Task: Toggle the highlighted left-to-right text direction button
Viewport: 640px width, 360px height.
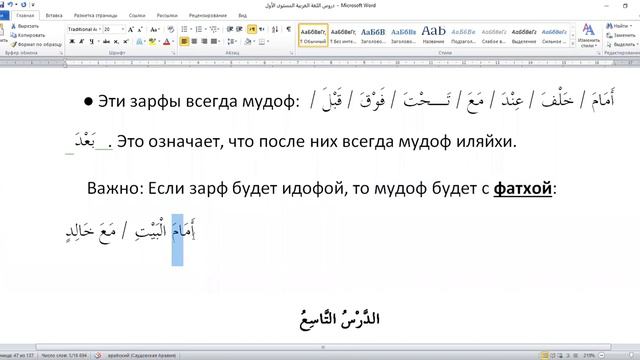Action: pyautogui.click(x=252, y=29)
